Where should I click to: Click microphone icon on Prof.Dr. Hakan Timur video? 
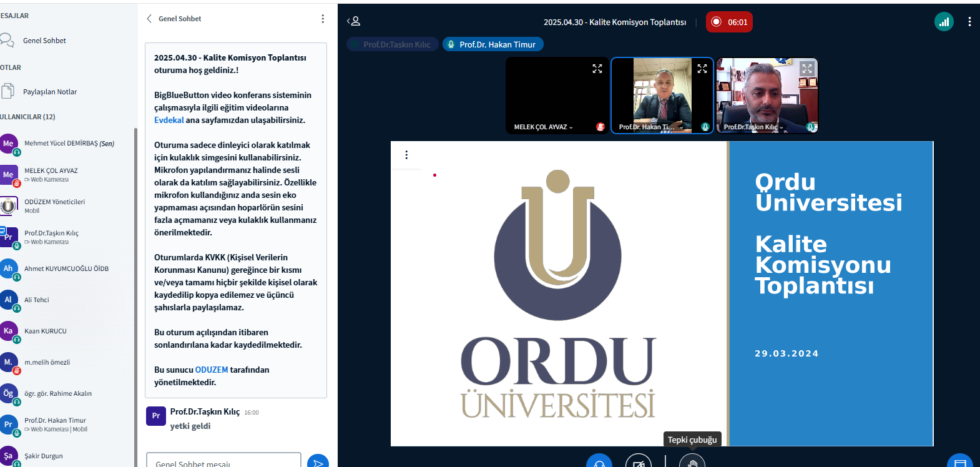coord(705,127)
